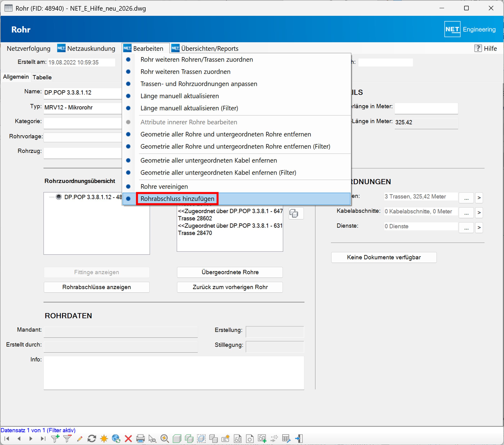Choose Rohr weiteren Rohren/Trassen zuordnen

pos(236,60)
